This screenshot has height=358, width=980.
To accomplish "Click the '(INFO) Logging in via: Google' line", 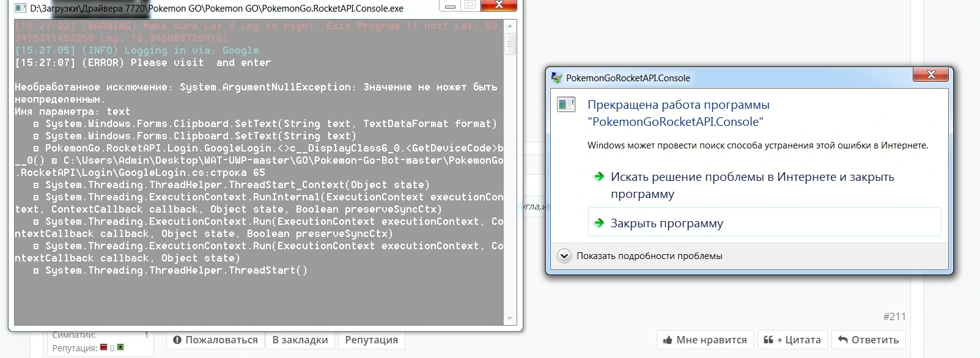I will click(x=137, y=50).
